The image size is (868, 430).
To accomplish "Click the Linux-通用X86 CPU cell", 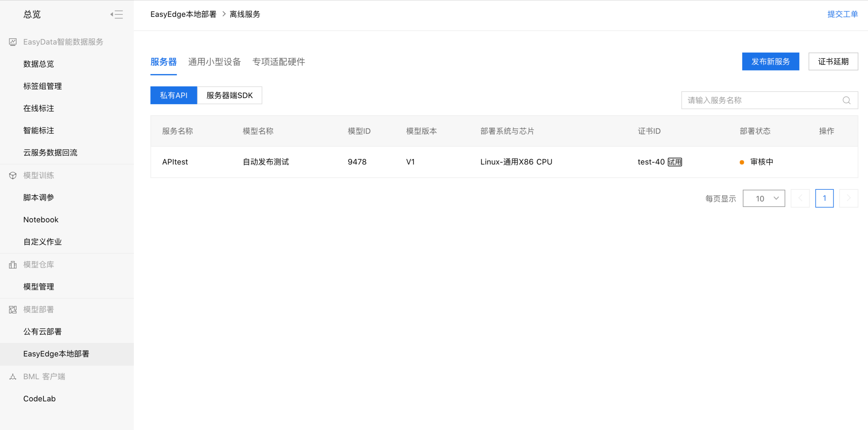I will pyautogui.click(x=516, y=162).
